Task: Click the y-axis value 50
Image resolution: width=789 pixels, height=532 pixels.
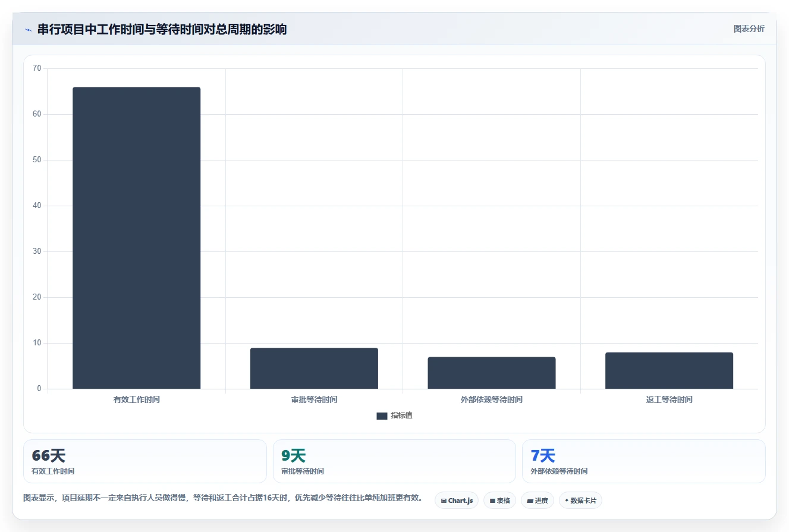Action: point(37,160)
